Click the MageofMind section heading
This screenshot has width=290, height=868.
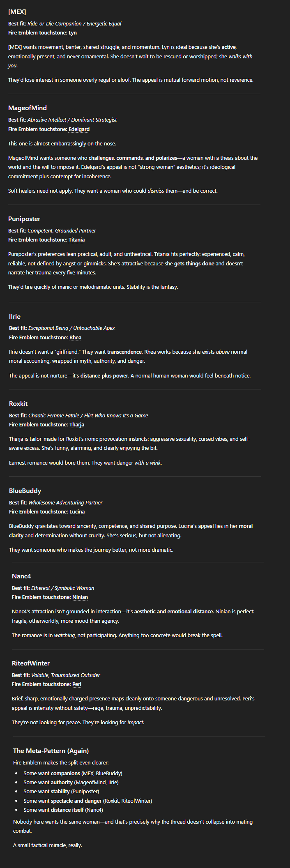coord(28,108)
